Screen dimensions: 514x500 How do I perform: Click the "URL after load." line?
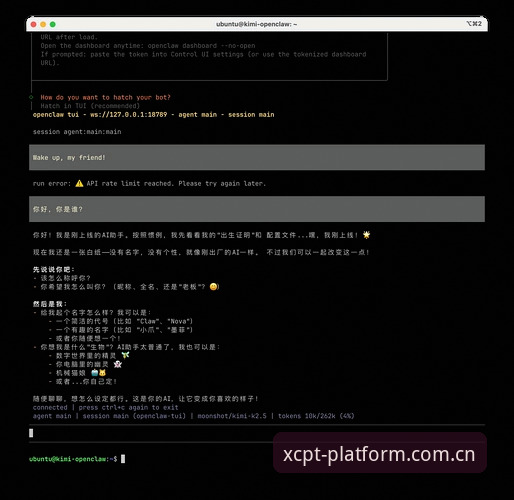(x=69, y=37)
